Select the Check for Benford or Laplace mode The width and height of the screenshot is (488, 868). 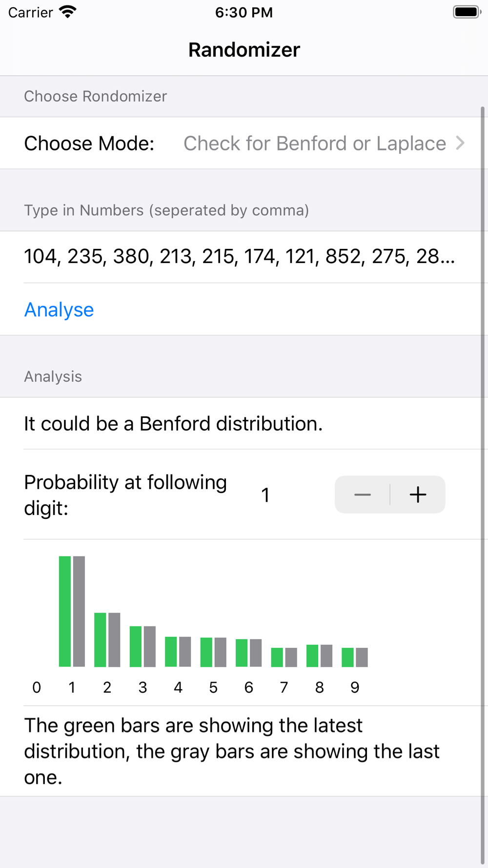pos(314,144)
